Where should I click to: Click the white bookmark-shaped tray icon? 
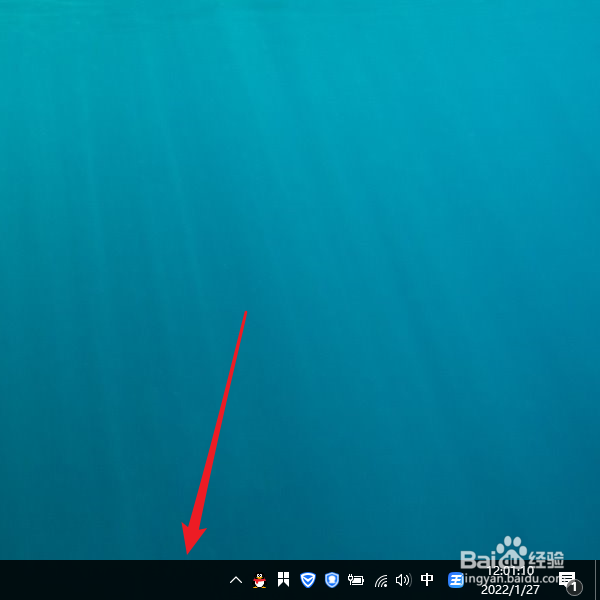[284, 579]
